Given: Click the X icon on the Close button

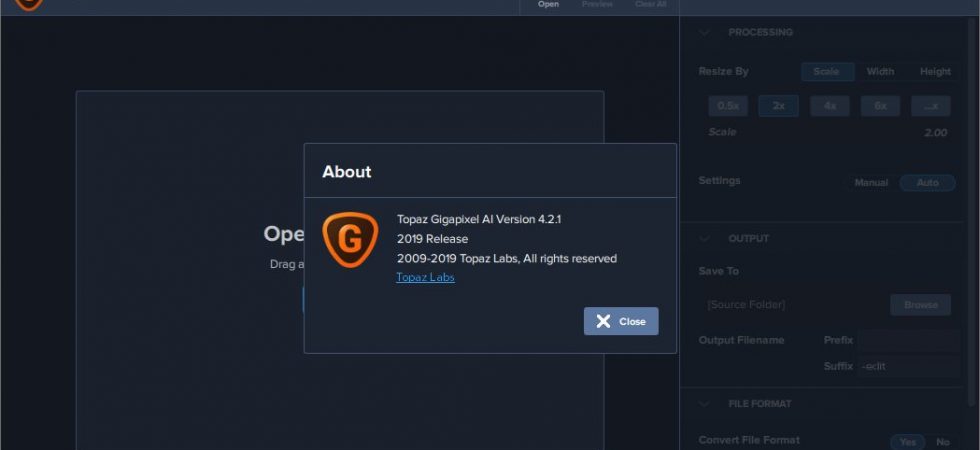Looking at the screenshot, I should tap(603, 321).
